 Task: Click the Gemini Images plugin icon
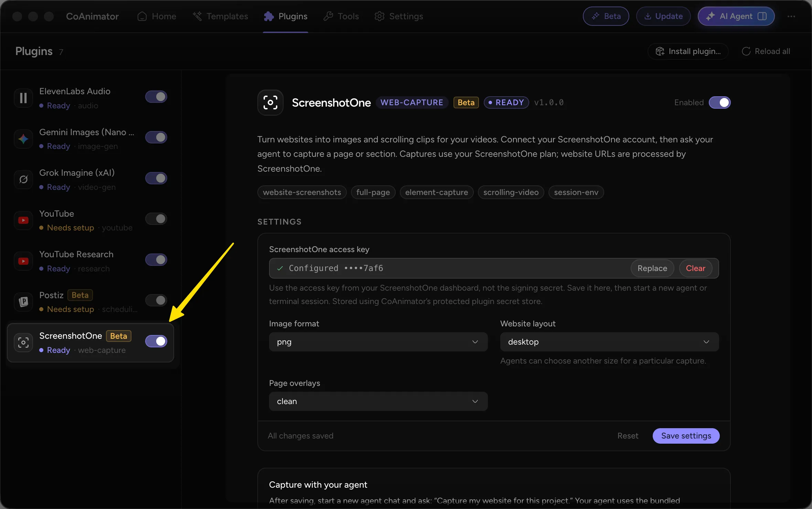pos(23,139)
